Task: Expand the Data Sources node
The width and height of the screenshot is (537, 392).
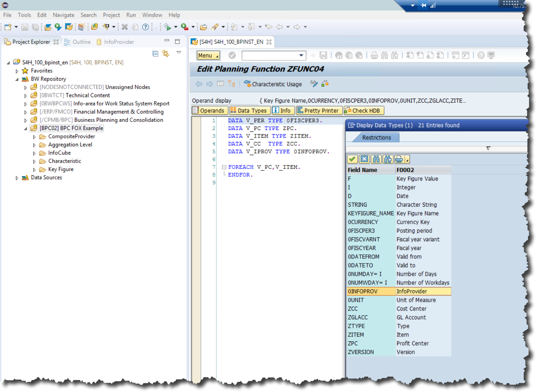Action: 17,178
